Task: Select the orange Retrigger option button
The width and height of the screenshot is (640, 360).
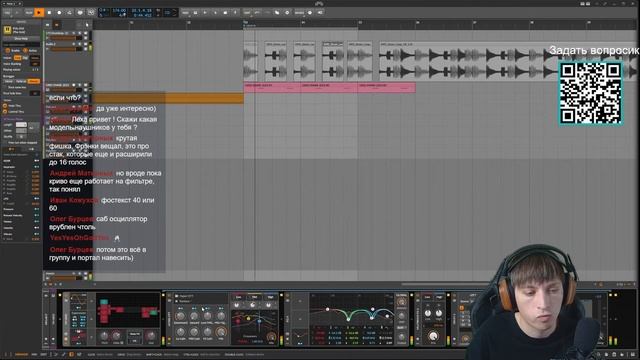Action: pos(34,81)
